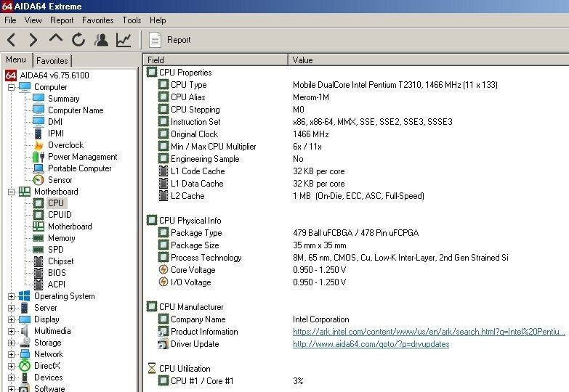Select the Network tree item

(49, 354)
